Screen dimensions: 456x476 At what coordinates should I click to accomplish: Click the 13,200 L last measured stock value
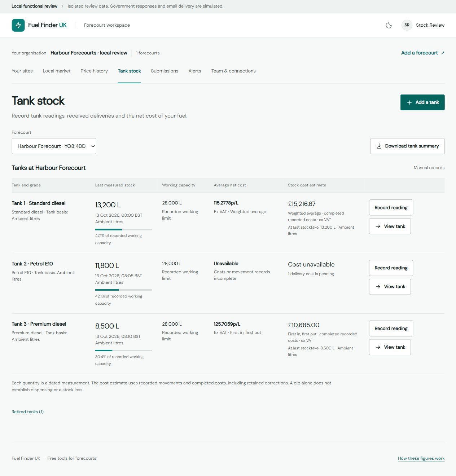click(x=108, y=205)
